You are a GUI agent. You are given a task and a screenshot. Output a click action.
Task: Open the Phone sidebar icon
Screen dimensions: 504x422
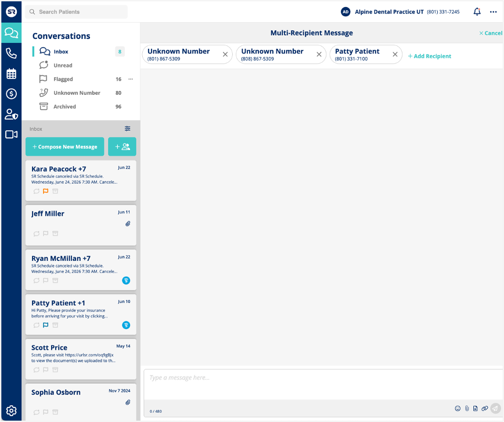[11, 53]
